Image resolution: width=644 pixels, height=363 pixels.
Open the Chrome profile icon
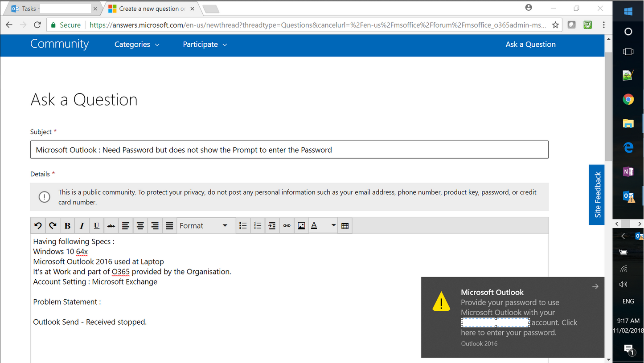click(529, 8)
